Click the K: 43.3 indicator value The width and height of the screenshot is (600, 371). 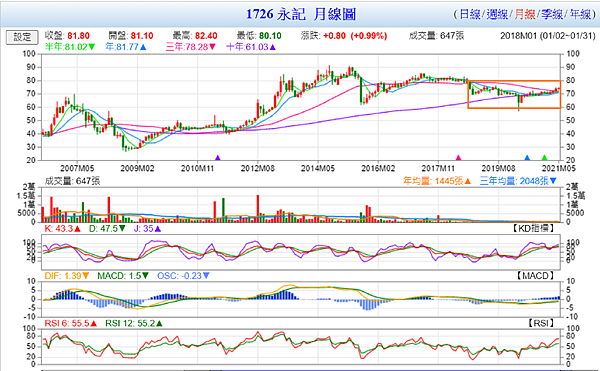pos(63,229)
